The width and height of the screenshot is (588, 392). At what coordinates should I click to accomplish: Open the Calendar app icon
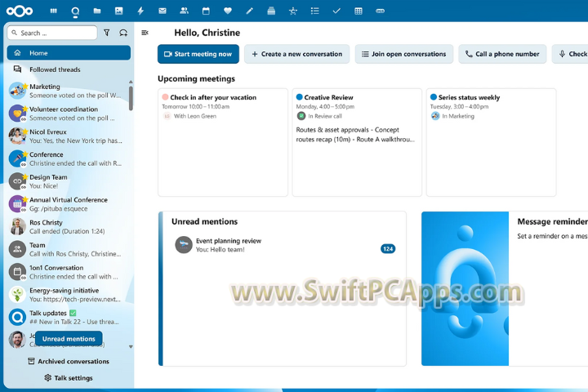point(206,11)
